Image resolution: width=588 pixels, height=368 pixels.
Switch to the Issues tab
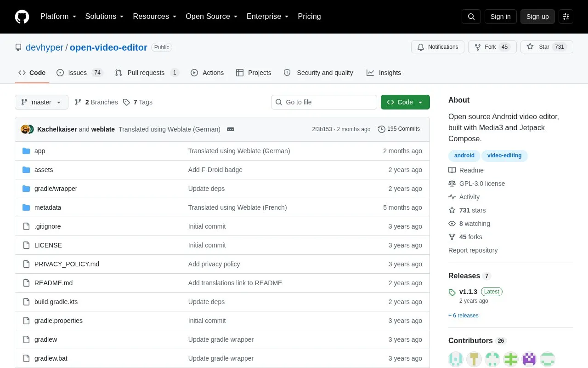(x=80, y=73)
